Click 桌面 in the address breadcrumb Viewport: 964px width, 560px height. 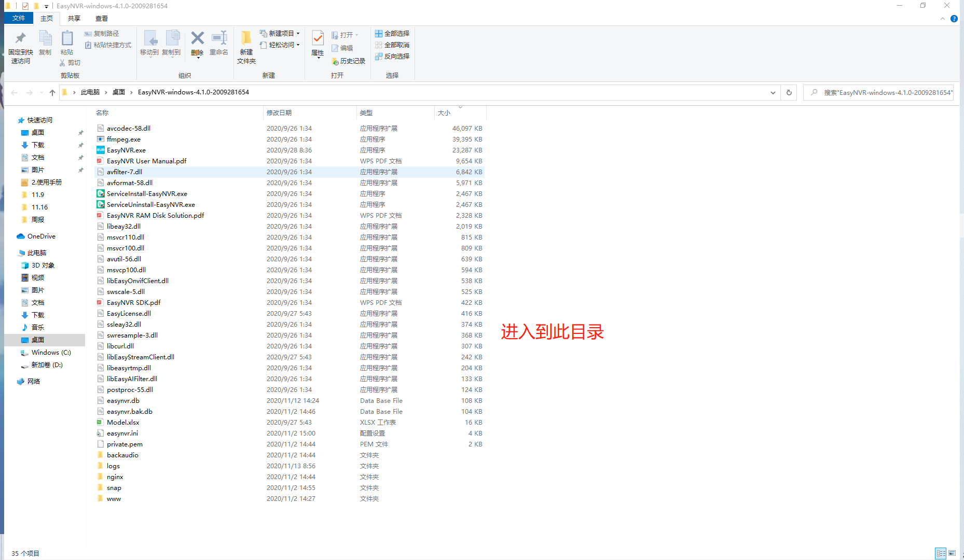[119, 92]
